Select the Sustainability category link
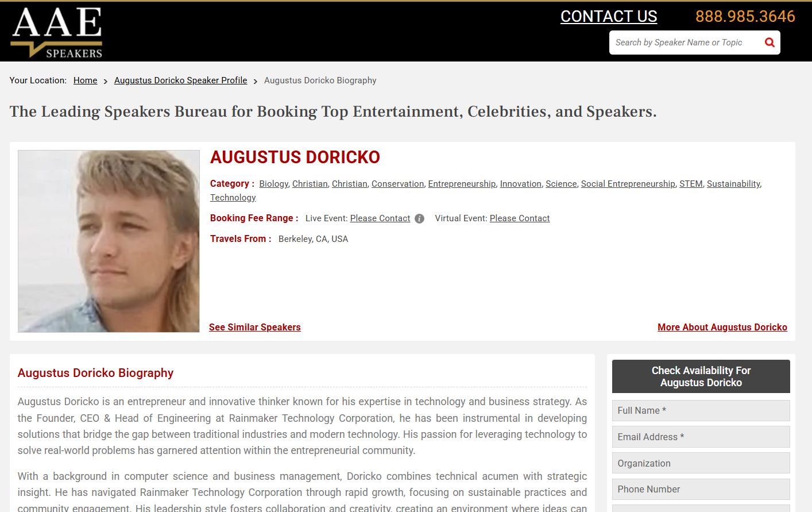The image size is (812, 512). point(733,184)
